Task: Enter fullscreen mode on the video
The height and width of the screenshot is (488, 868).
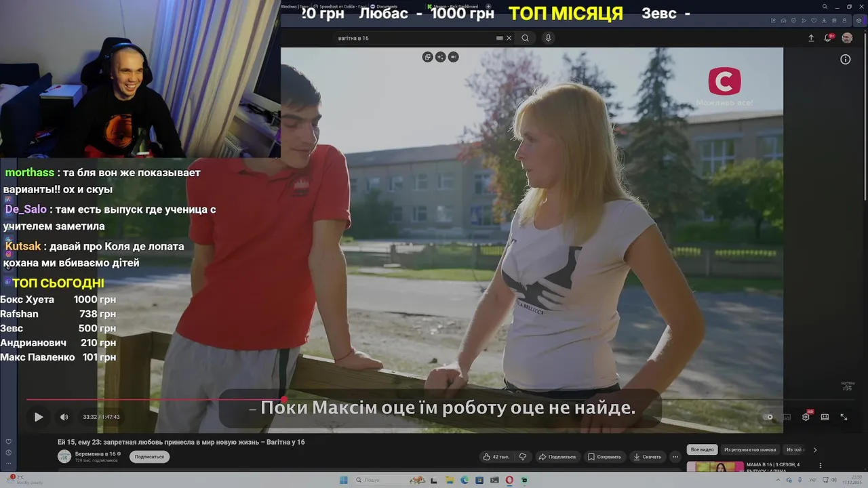Action: coord(844,417)
